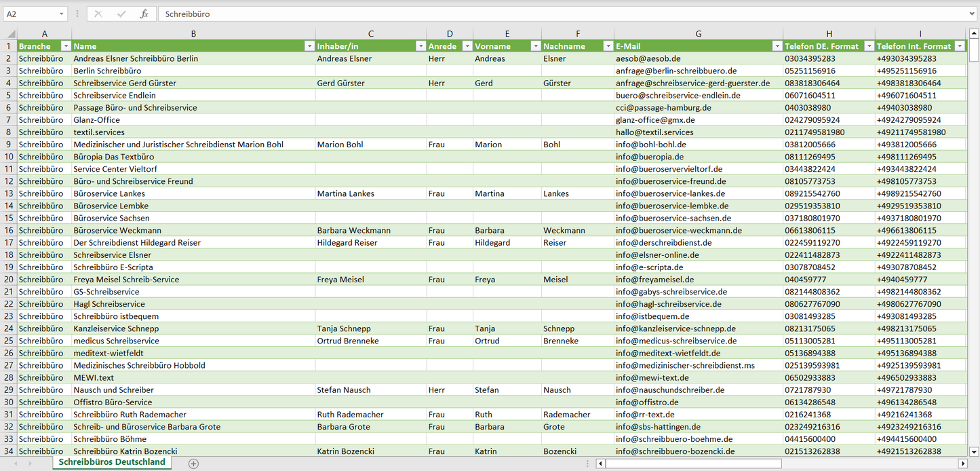Click the horizontal scrollbar thumb
The height and width of the screenshot is (471, 980).
(693, 464)
